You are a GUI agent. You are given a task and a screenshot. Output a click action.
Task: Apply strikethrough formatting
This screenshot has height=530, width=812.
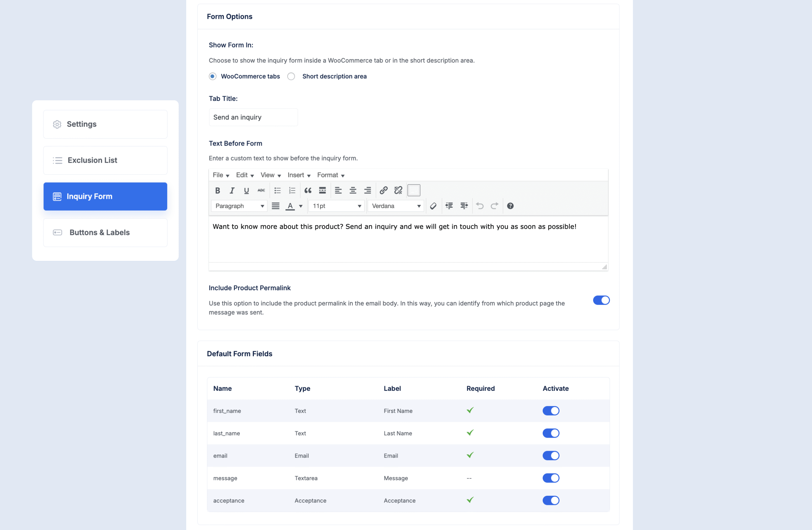261,190
